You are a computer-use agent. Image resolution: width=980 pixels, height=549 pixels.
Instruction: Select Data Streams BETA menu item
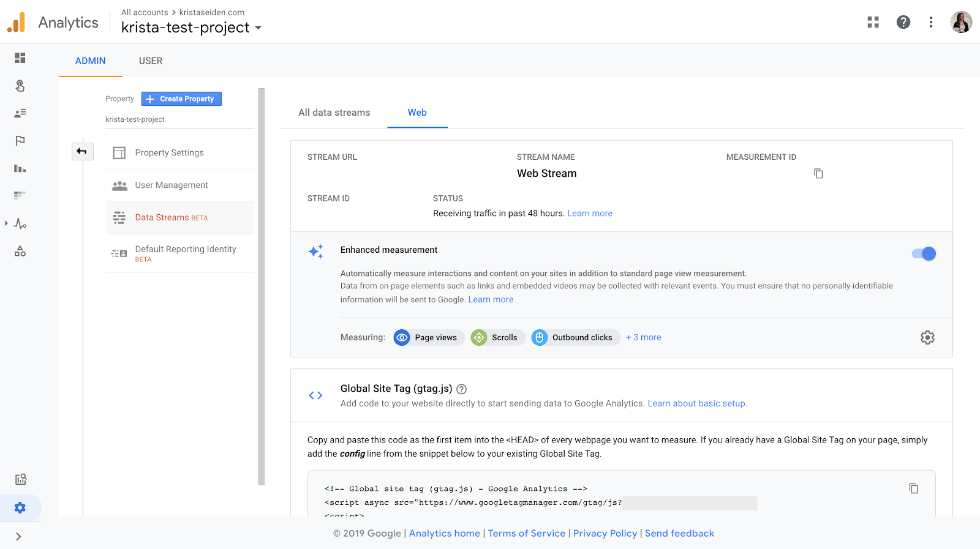coord(181,218)
